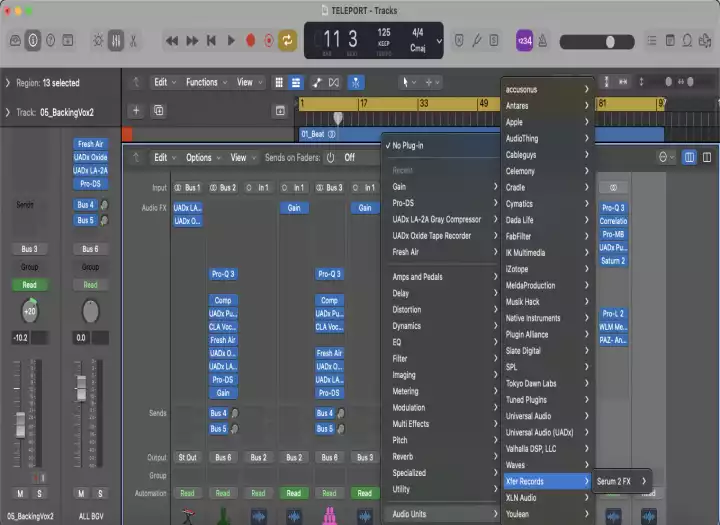Click the Rewind transport button
This screenshot has height=525, width=720.
(172, 41)
